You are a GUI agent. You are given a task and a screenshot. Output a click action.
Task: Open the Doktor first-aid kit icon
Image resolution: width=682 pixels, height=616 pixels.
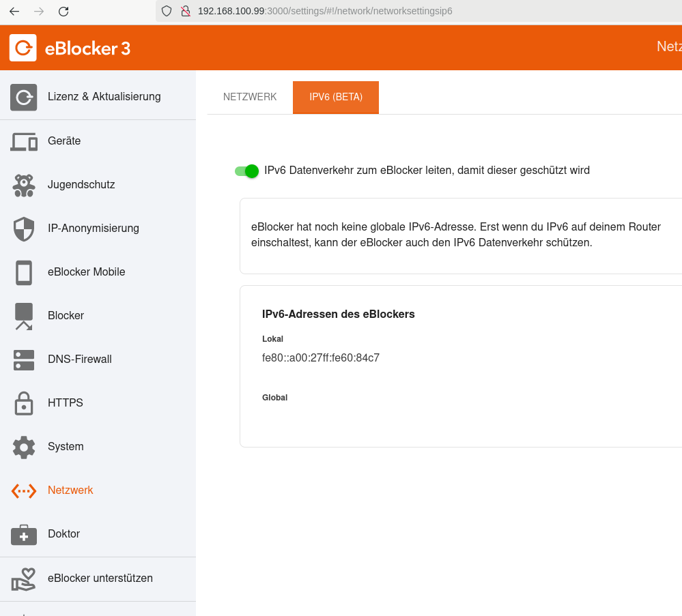(23, 534)
